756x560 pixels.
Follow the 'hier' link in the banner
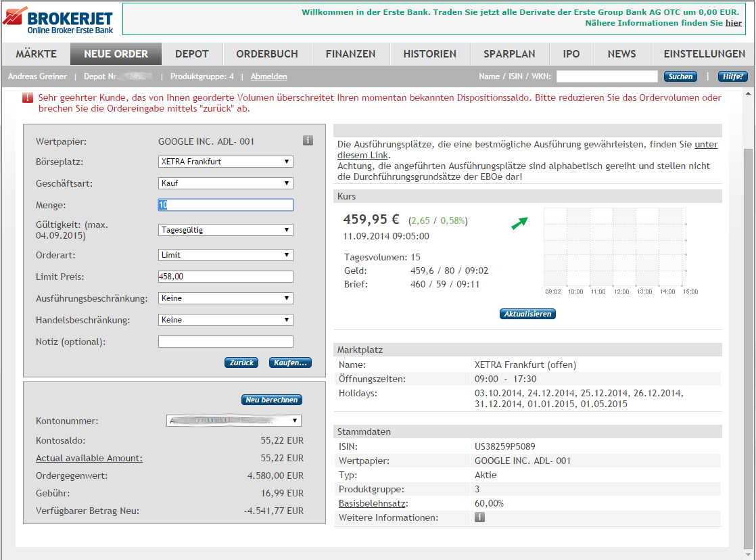(x=733, y=23)
